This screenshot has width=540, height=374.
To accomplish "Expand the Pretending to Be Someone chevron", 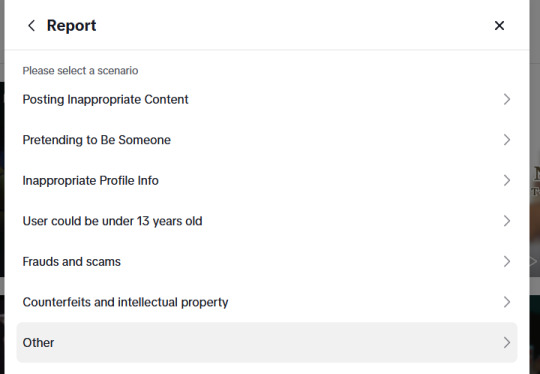I will [507, 140].
